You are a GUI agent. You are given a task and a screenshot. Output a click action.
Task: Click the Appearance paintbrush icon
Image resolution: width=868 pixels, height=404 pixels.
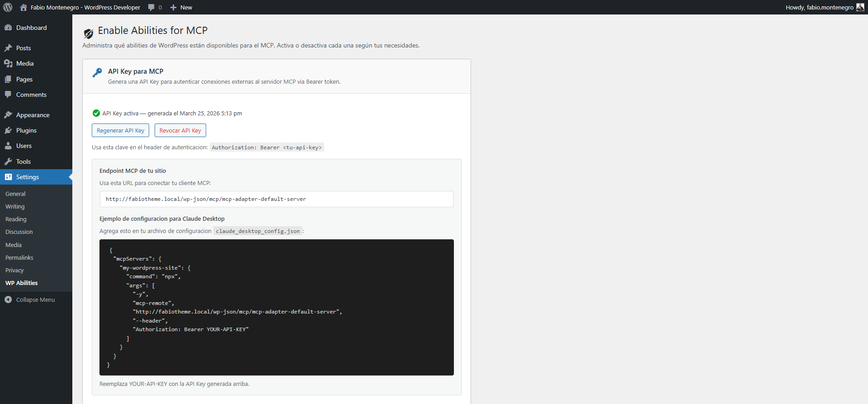(x=8, y=115)
